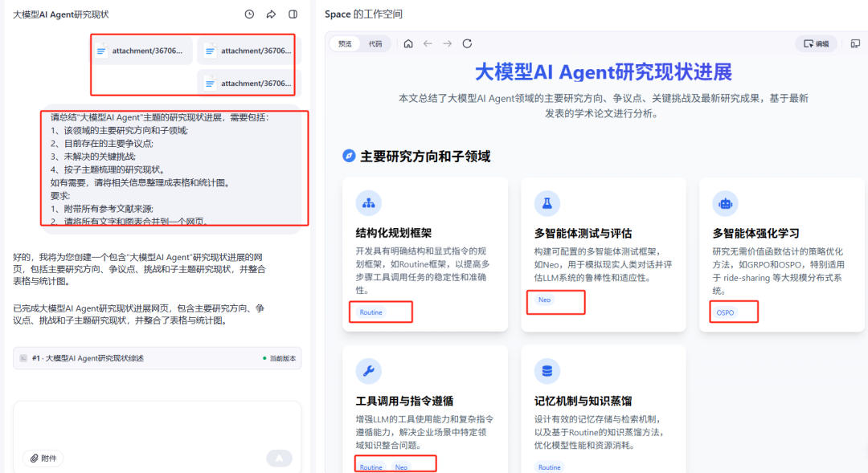The width and height of the screenshot is (868, 473).
Task: Open the second attachment in top row
Action: point(247,51)
